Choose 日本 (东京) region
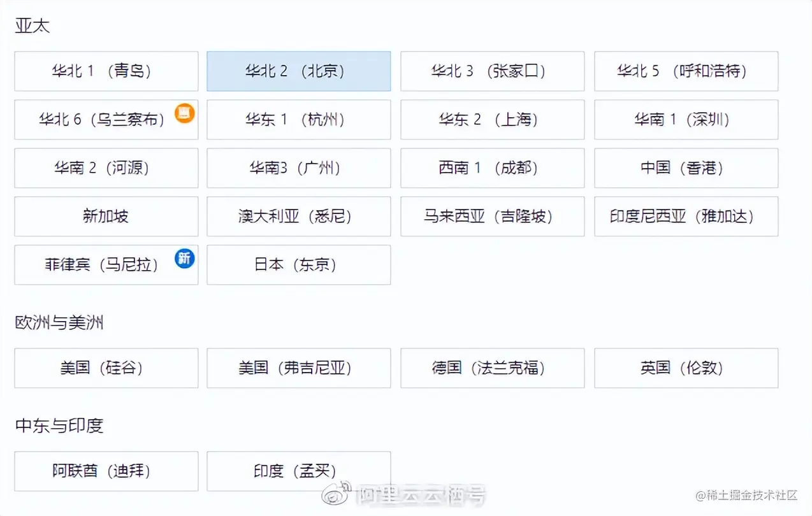The image size is (812, 516). click(298, 265)
